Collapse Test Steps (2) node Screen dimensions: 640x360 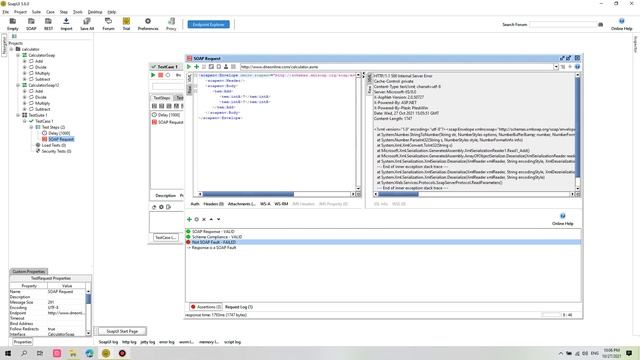pos(31,127)
